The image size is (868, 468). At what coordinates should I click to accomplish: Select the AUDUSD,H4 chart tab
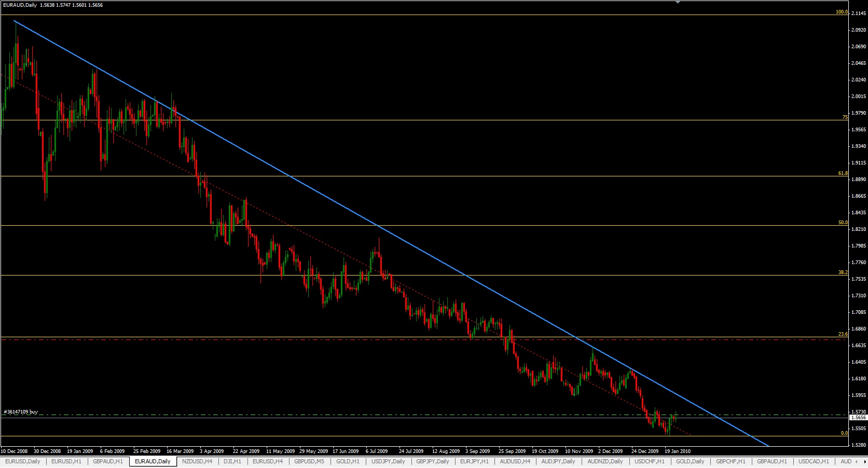tap(515, 461)
